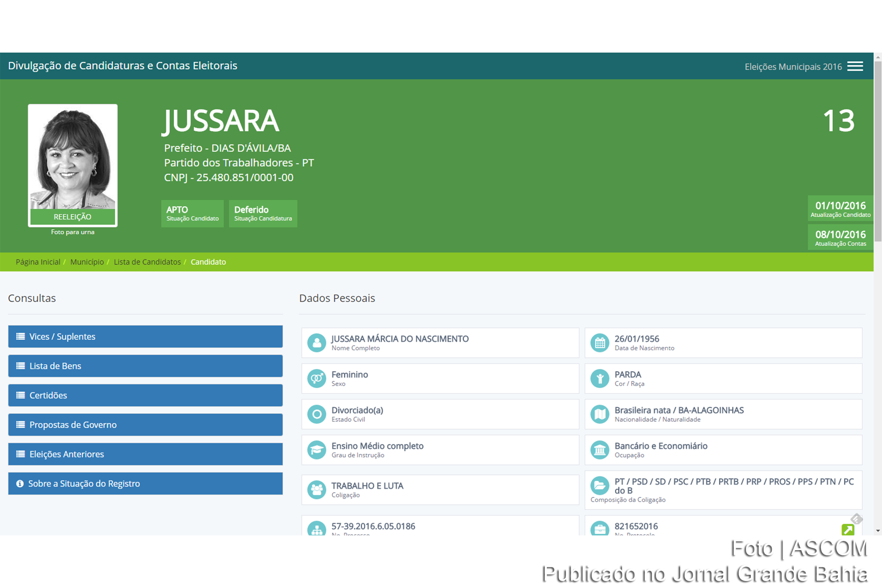Viewport: 882px width, 588px height.
Task: Click the calendar icon for Data de Nascimento
Action: point(600,343)
